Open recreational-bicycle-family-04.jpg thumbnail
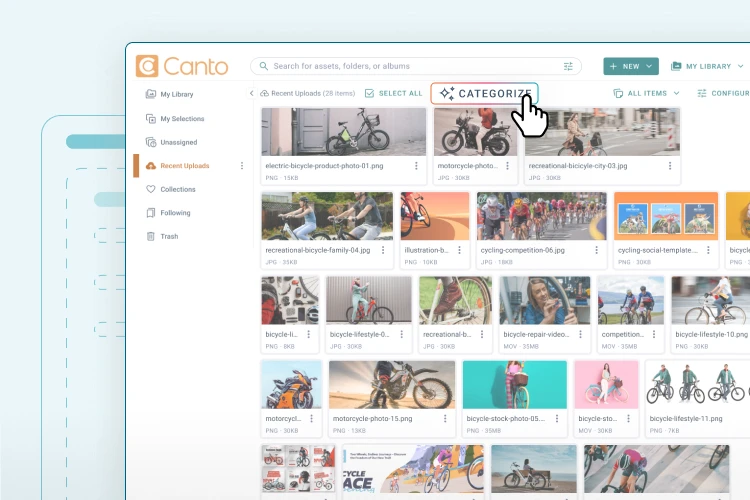 pos(327,216)
